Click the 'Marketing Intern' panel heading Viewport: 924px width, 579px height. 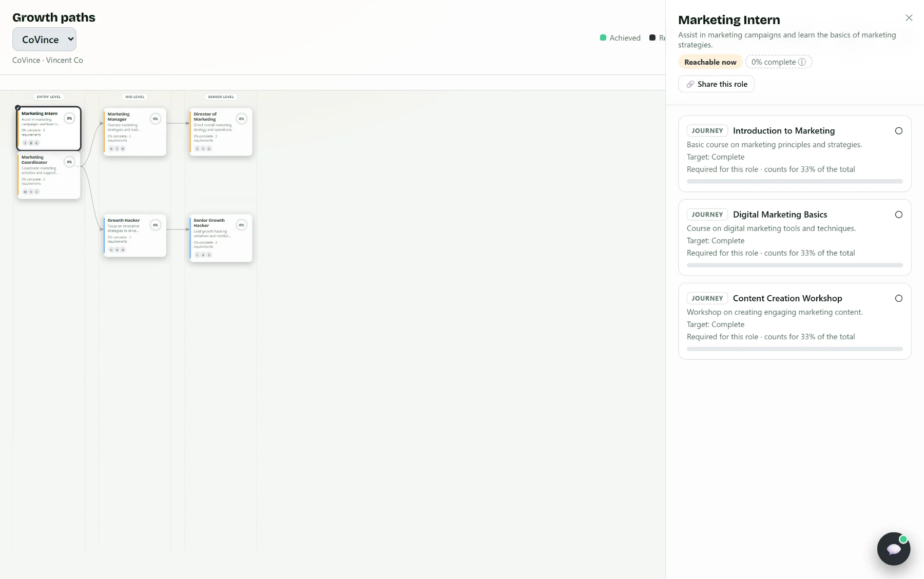[729, 20]
